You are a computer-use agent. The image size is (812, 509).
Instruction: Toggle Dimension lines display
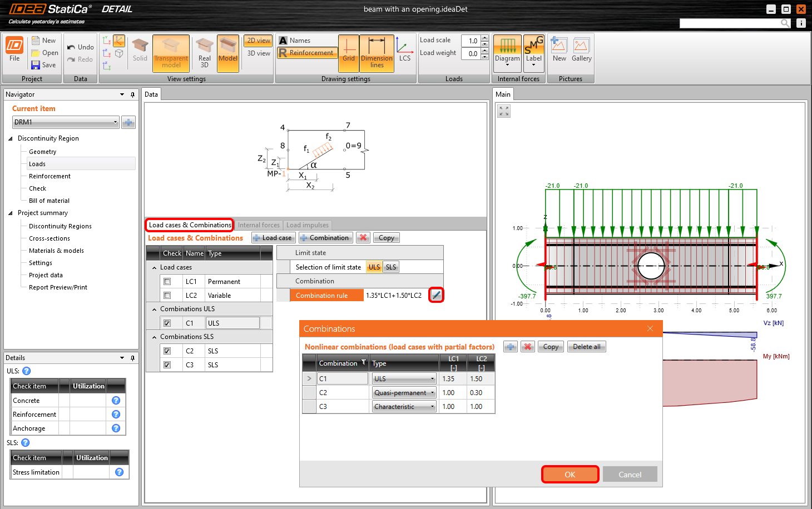(x=377, y=53)
